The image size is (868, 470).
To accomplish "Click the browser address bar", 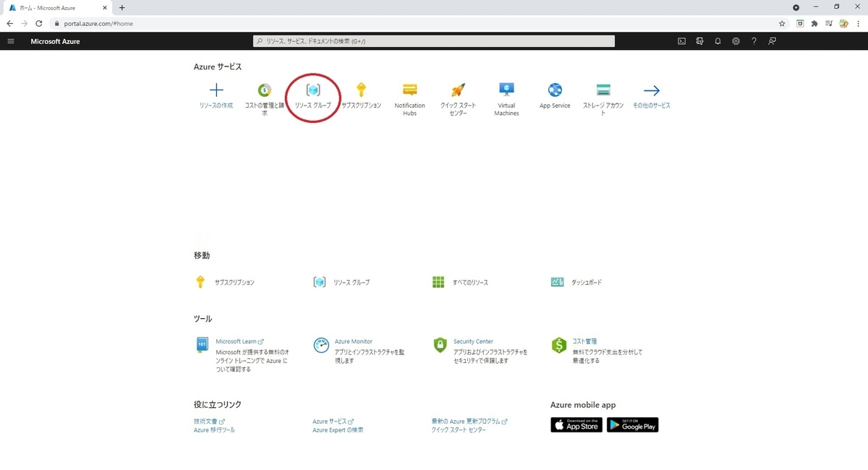I will coord(412,23).
